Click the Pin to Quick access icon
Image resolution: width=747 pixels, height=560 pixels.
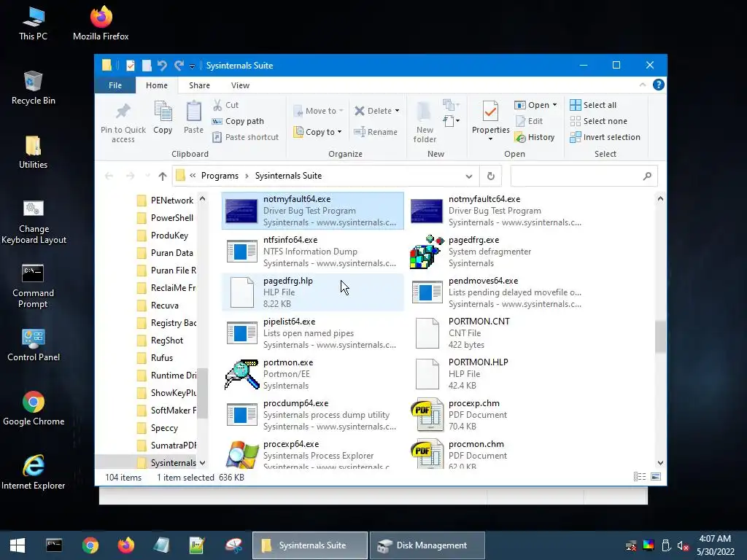click(x=123, y=111)
